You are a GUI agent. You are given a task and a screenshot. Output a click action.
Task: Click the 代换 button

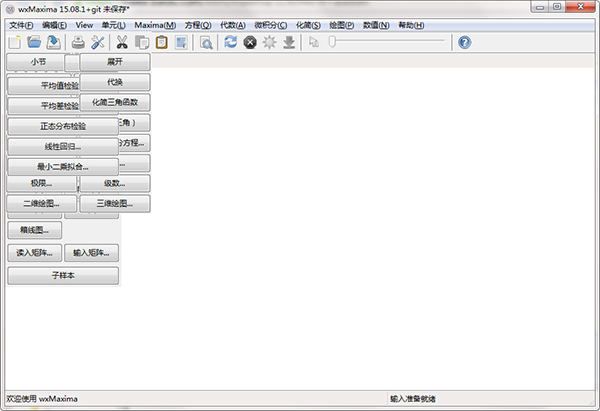click(x=115, y=82)
